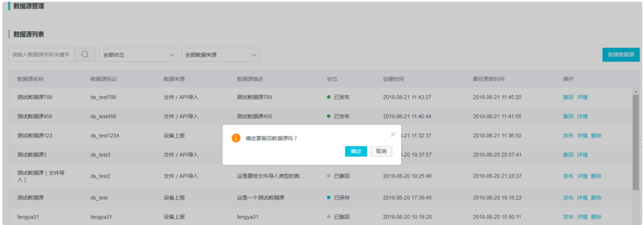Click 删除 for ds_test row
Image resolution: width=644 pixels, height=225 pixels.
[x=596, y=198]
